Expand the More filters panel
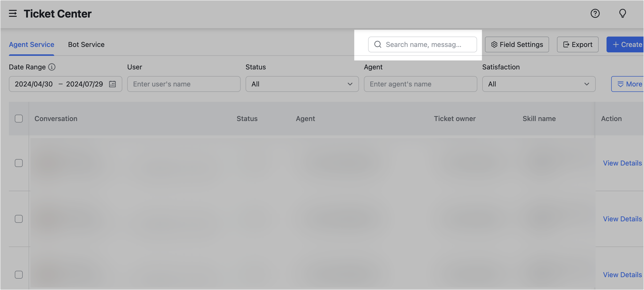Image resolution: width=644 pixels, height=290 pixels. click(630, 84)
